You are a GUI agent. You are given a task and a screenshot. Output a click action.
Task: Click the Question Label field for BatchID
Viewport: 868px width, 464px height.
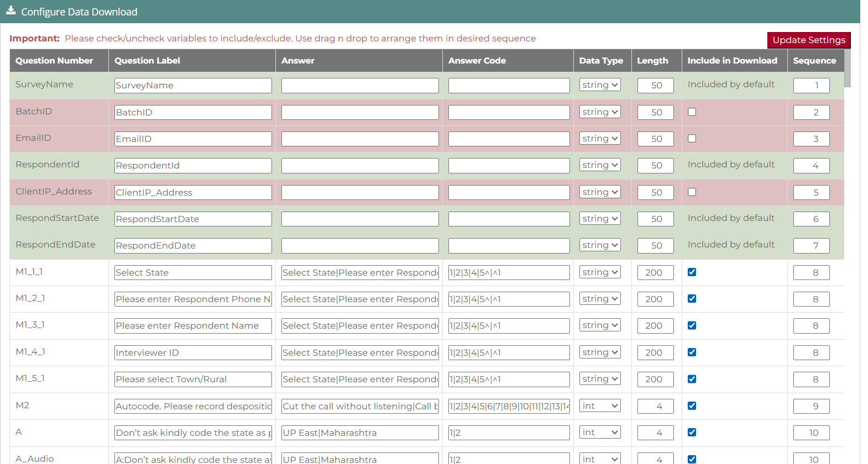193,112
